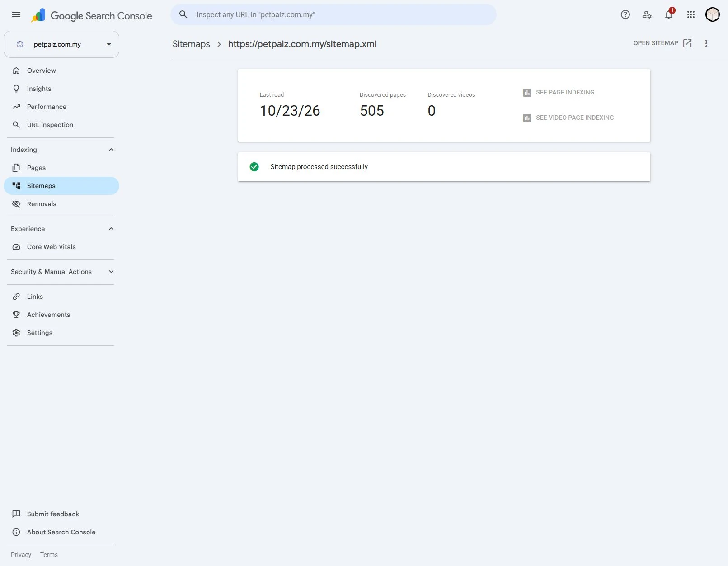Click the See Page Indexing chart icon
This screenshot has width=728, height=566.
[x=527, y=93]
